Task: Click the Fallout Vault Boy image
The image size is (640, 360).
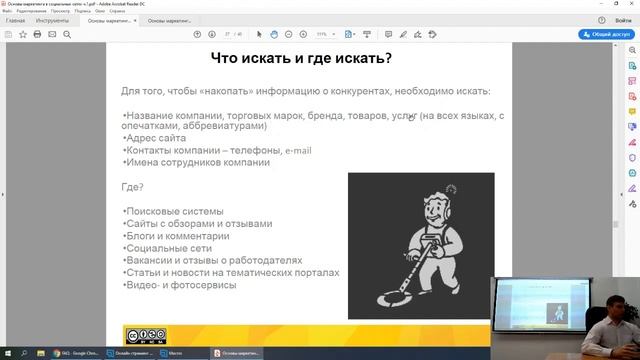Action: click(421, 245)
